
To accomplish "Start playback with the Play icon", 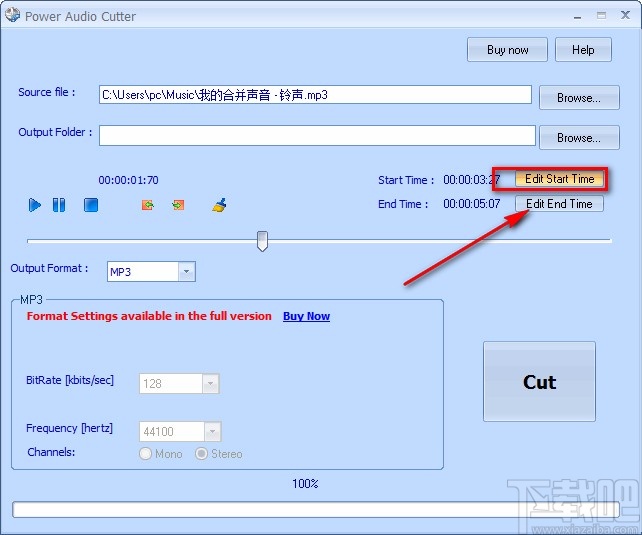I will [35, 205].
